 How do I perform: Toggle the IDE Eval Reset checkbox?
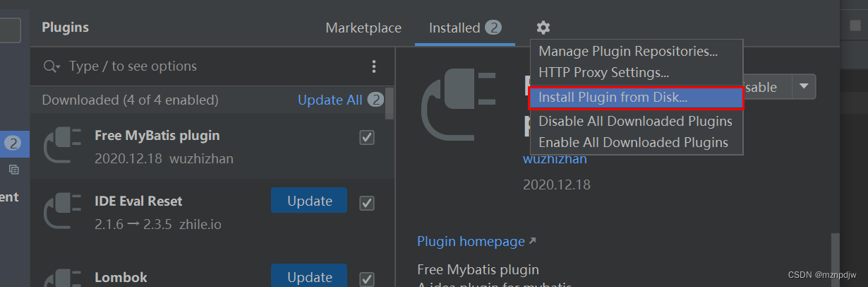367,203
